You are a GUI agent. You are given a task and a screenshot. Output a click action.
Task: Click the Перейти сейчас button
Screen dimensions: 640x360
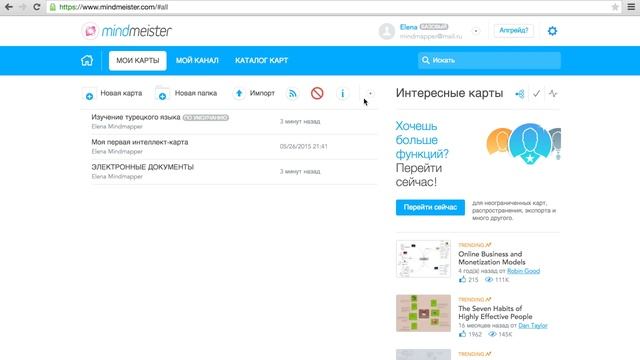pos(430,207)
